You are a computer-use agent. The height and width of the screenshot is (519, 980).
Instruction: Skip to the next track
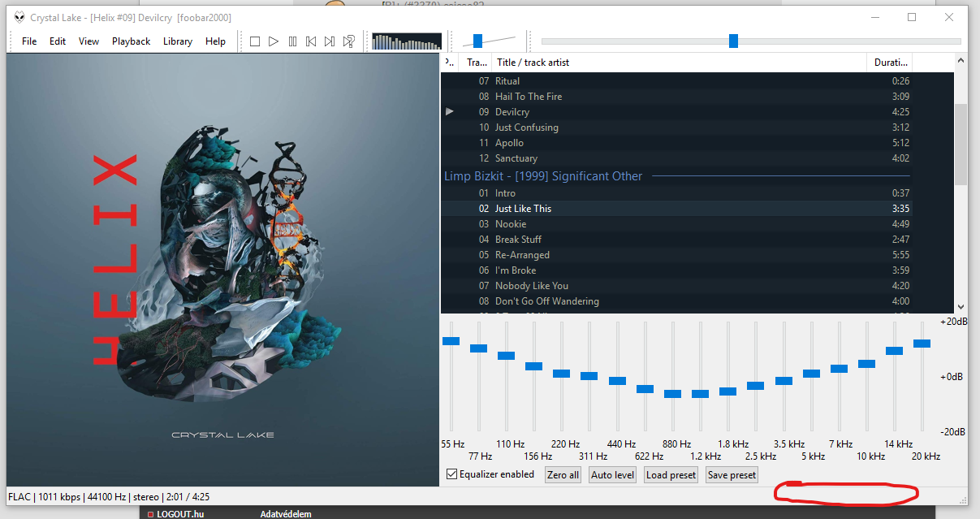(330, 41)
